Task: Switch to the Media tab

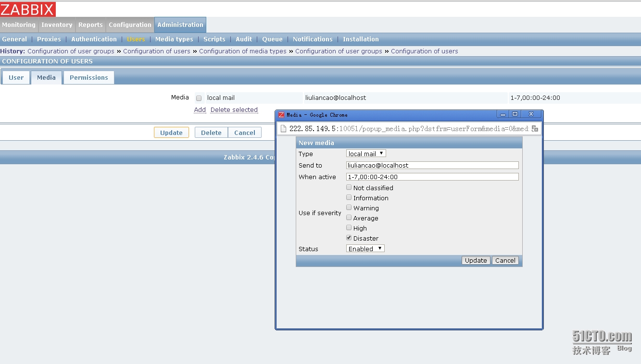Action: [x=46, y=77]
